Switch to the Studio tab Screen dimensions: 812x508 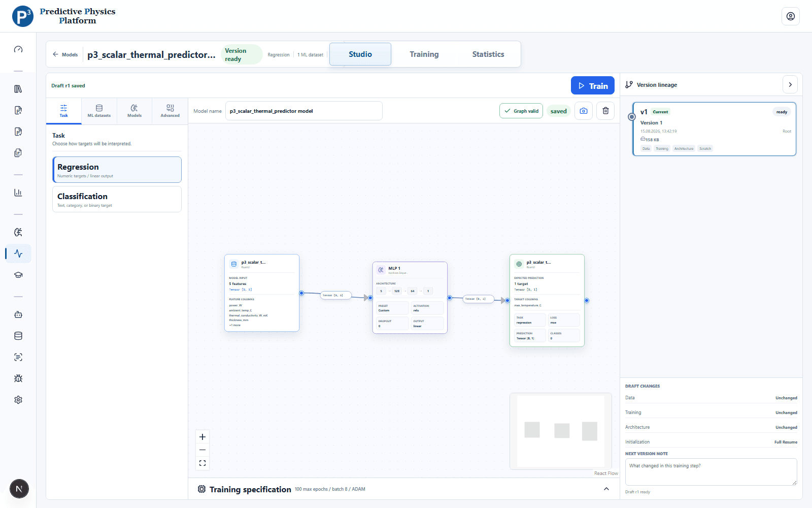[360, 54]
